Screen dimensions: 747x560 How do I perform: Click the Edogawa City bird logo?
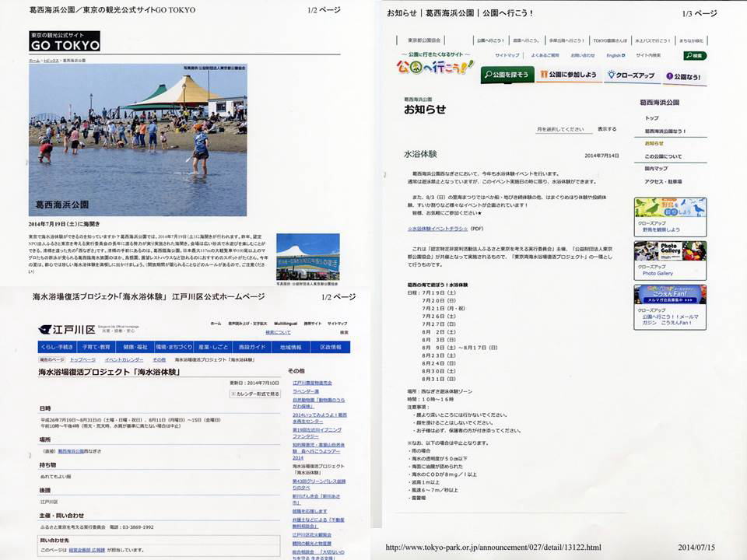click(45, 330)
